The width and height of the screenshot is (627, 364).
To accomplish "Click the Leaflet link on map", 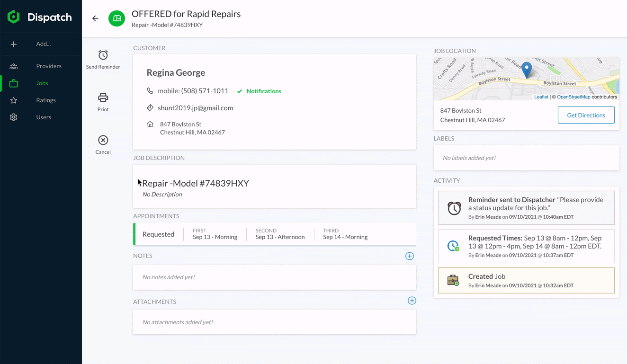I will (541, 97).
